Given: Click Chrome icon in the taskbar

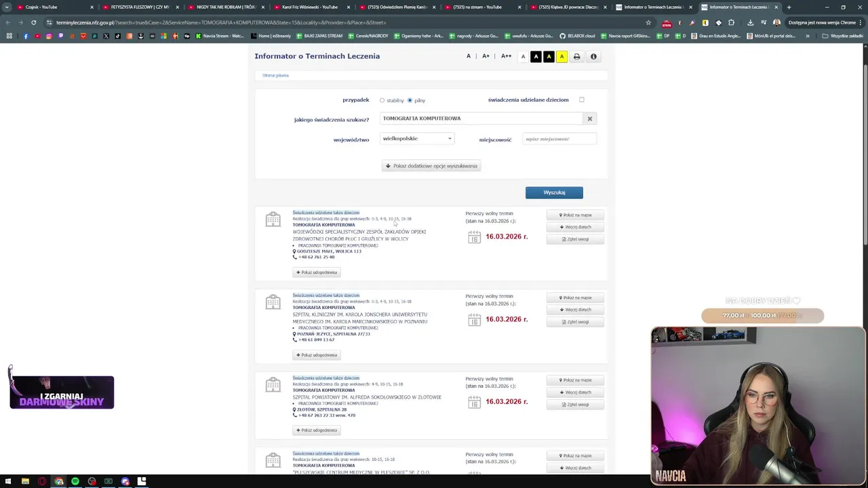Looking at the screenshot, I should point(59,481).
